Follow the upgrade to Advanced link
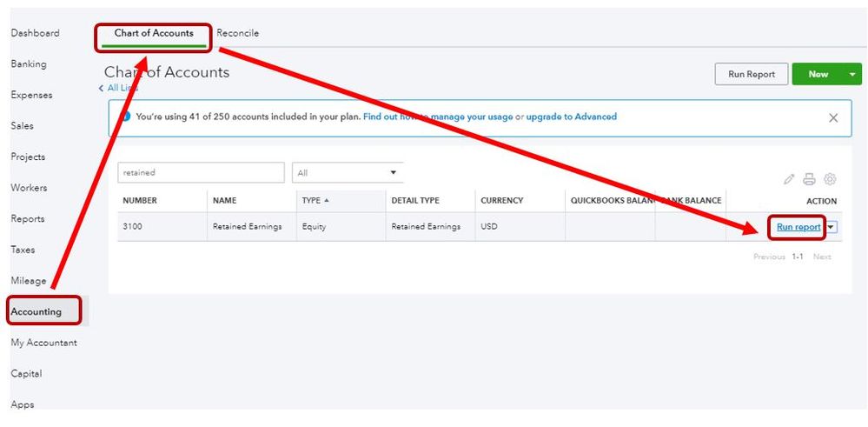 pyautogui.click(x=572, y=117)
